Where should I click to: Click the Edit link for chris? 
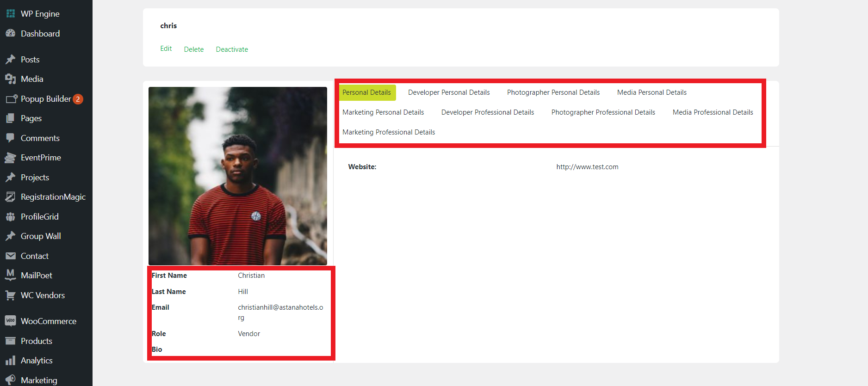click(x=166, y=49)
